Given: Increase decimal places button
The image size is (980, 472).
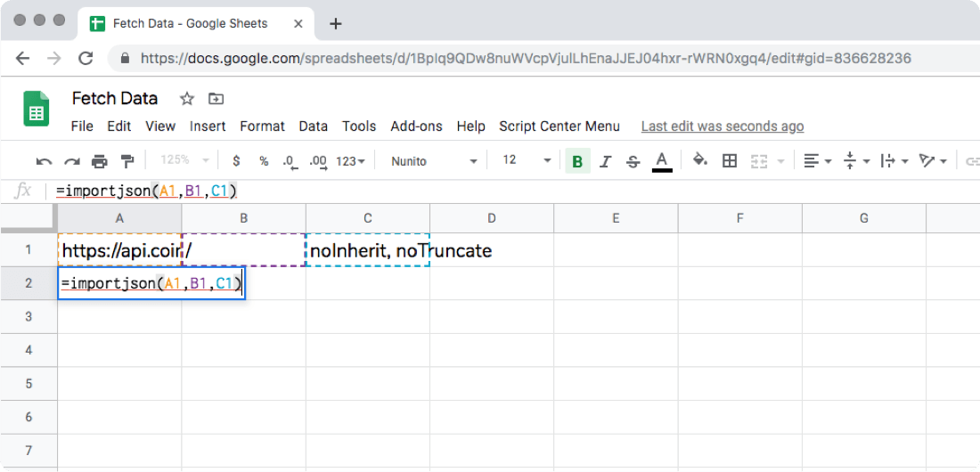Looking at the screenshot, I should (318, 161).
